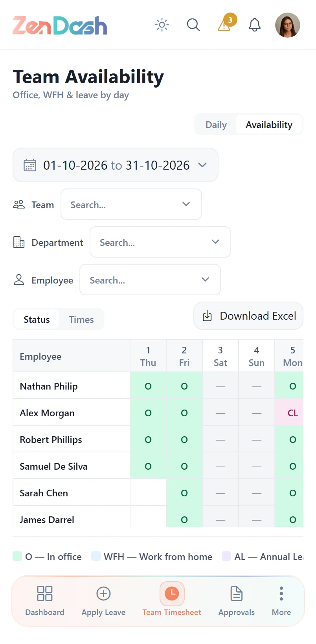The height and width of the screenshot is (644, 316).
Task: Select the Sarah Chen row name
Action: click(44, 493)
